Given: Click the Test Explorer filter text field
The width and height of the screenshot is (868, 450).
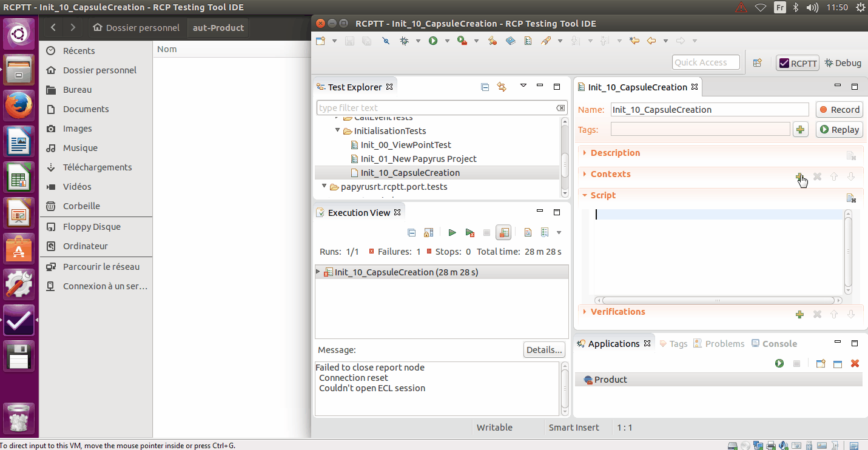Looking at the screenshot, I should click(442, 108).
